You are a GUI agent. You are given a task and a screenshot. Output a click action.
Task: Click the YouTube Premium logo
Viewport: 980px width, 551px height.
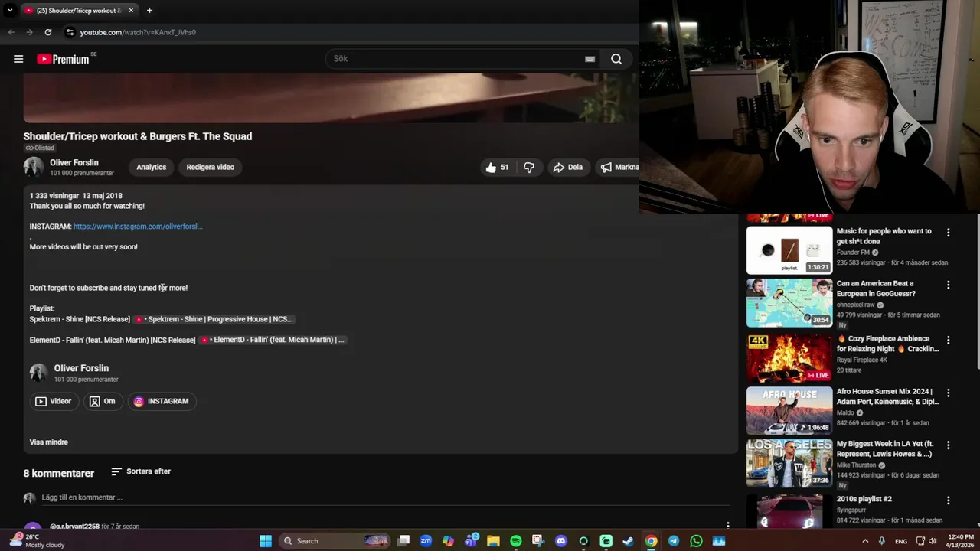64,59
